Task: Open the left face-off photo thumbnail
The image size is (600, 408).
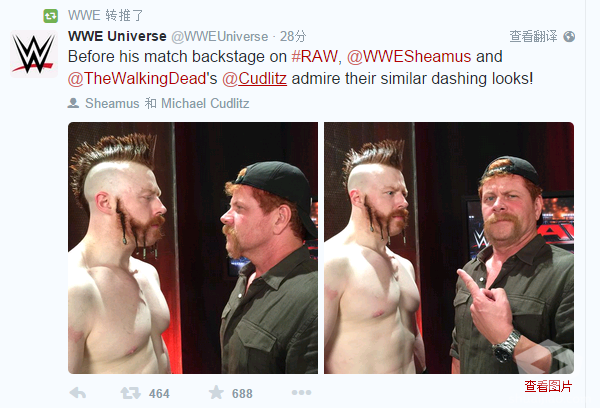Action: 193,248
